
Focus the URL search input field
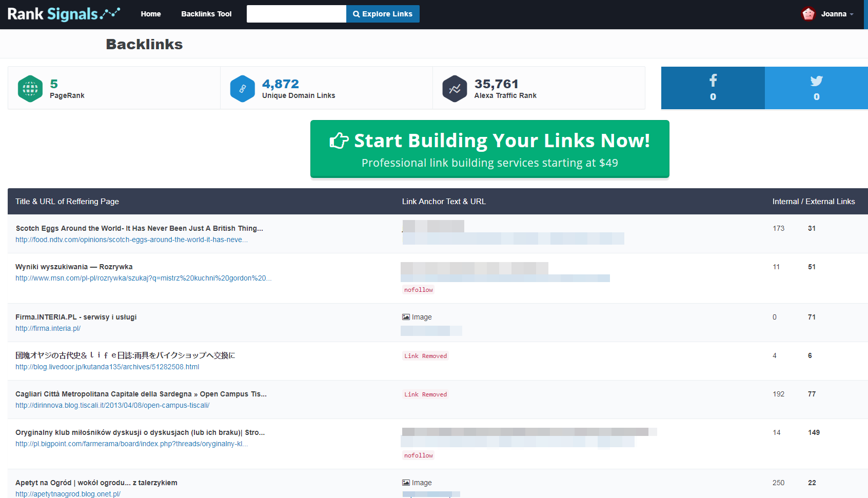pos(297,14)
